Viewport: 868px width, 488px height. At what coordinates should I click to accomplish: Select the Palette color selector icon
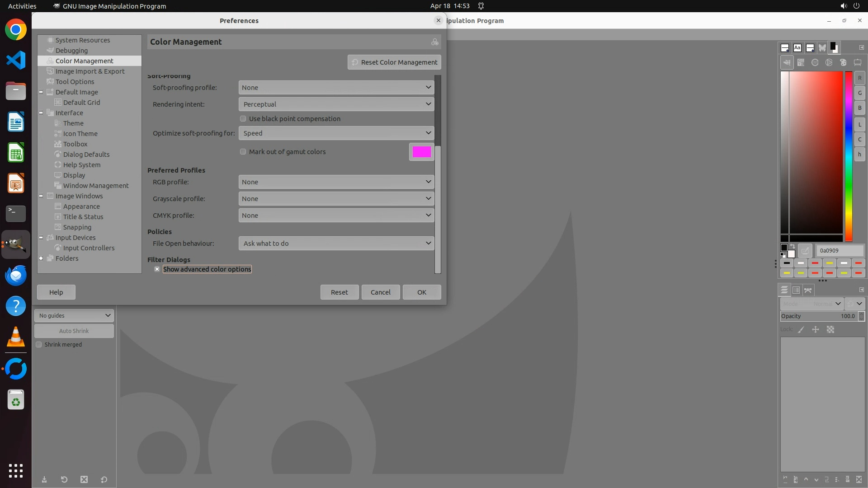point(843,63)
